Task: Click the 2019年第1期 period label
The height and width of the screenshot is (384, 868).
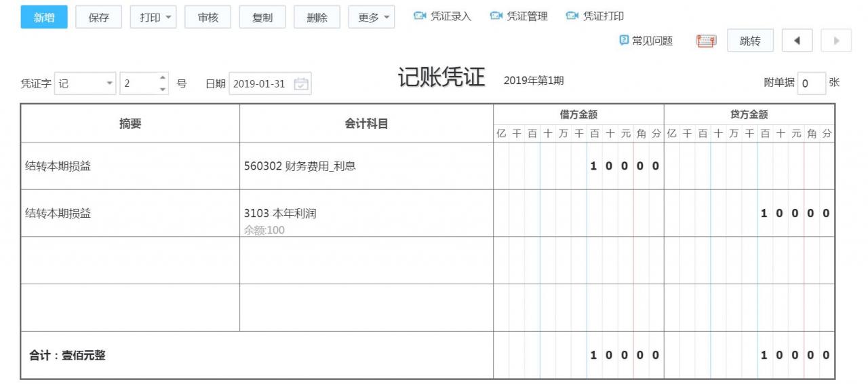Action: point(534,80)
